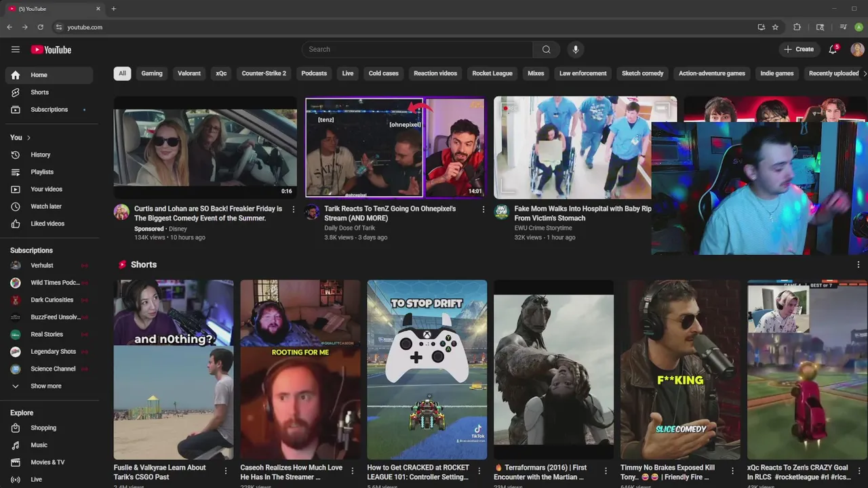Select the Podcasts filter chip
Screen dimensions: 868x488
(314, 73)
